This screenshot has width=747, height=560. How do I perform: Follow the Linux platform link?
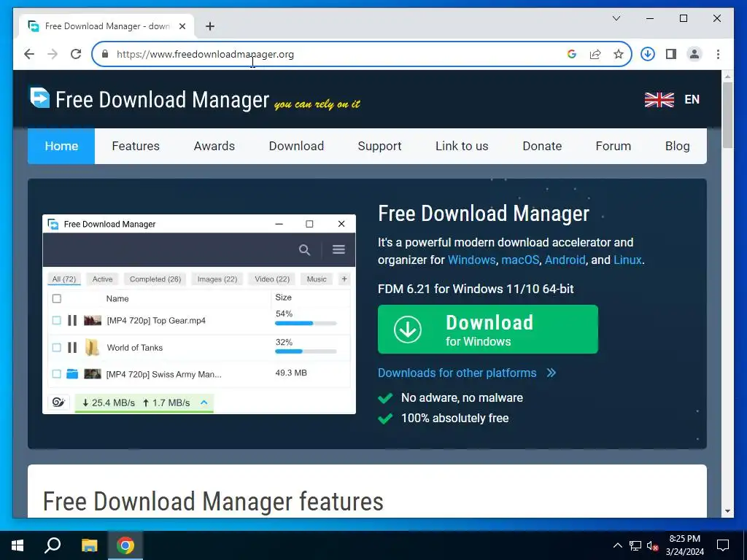pos(627,260)
